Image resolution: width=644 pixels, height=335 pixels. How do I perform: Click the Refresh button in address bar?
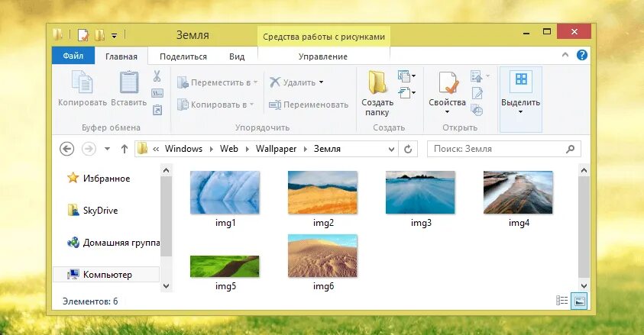pyautogui.click(x=408, y=149)
